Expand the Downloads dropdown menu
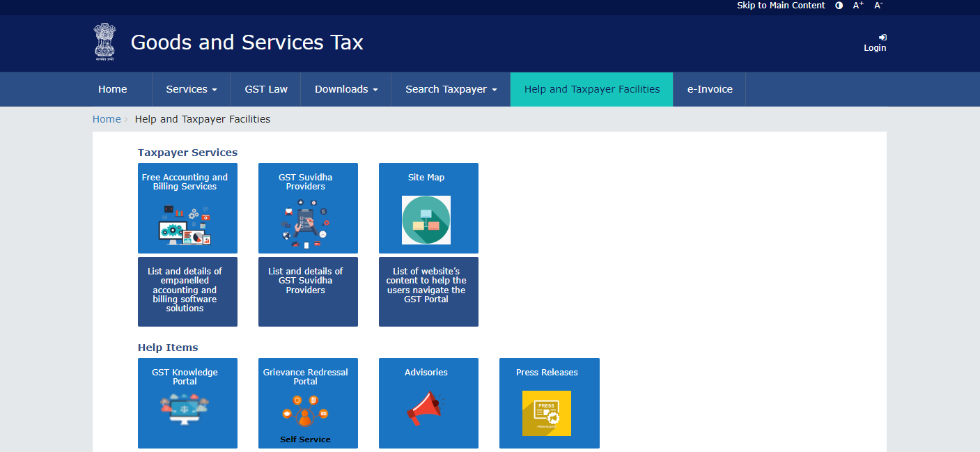Screen dimensions: 980x452 pos(346,89)
